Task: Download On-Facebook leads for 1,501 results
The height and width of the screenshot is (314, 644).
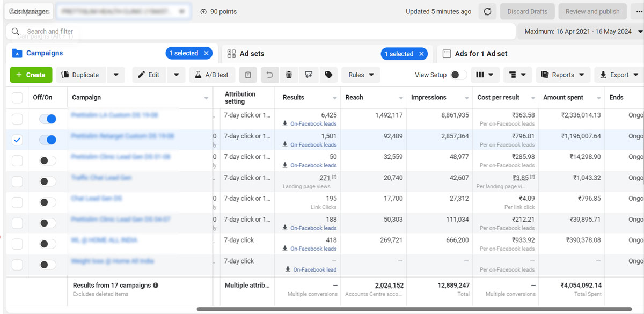Action: pos(310,145)
